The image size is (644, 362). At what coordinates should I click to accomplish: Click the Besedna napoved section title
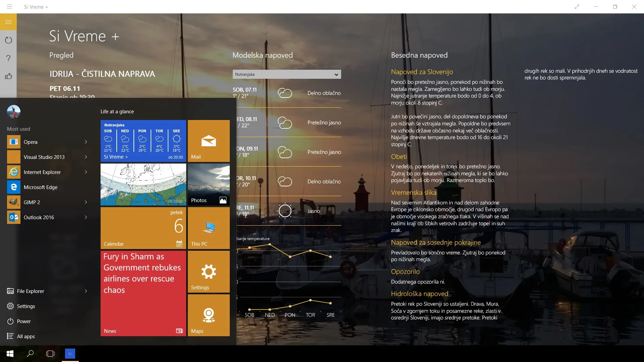[419, 55]
